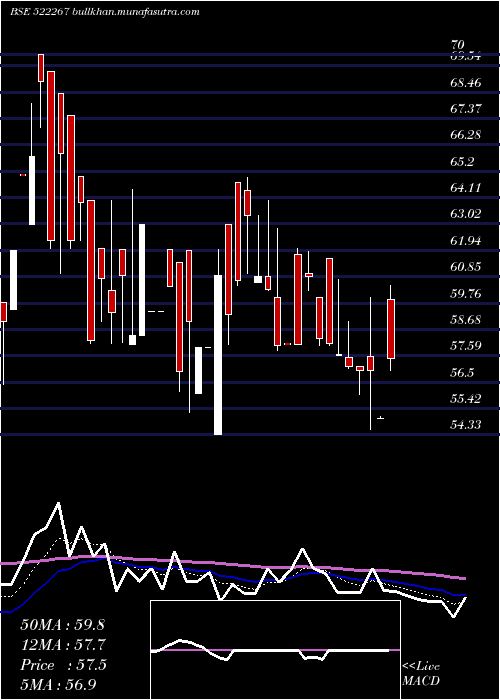Select the 56.5 price axis label
500x700 pixels.
(x=462, y=372)
